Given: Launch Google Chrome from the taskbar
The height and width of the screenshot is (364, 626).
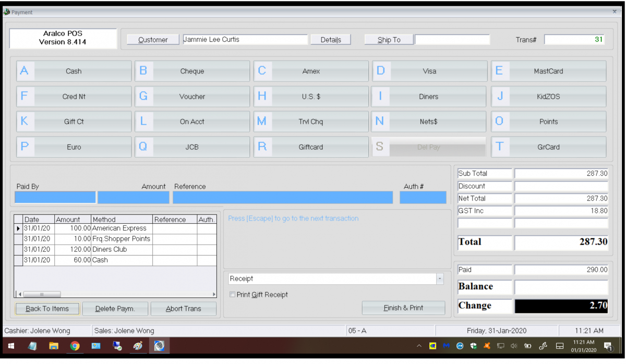Looking at the screenshot, I should (75, 345).
